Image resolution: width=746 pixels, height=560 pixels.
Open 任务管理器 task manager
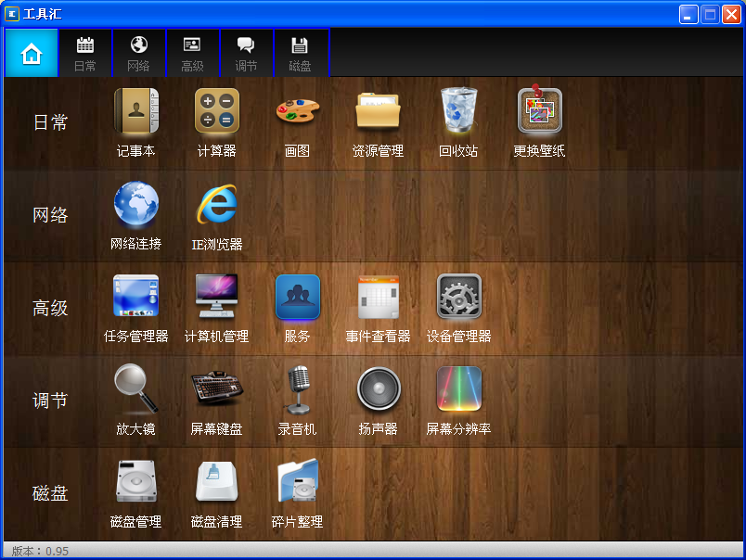tap(136, 296)
